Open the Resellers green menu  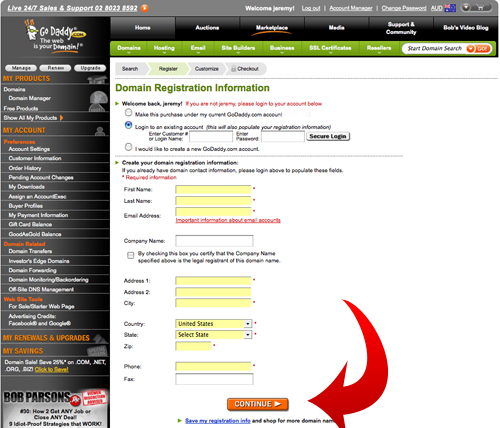pos(379,48)
